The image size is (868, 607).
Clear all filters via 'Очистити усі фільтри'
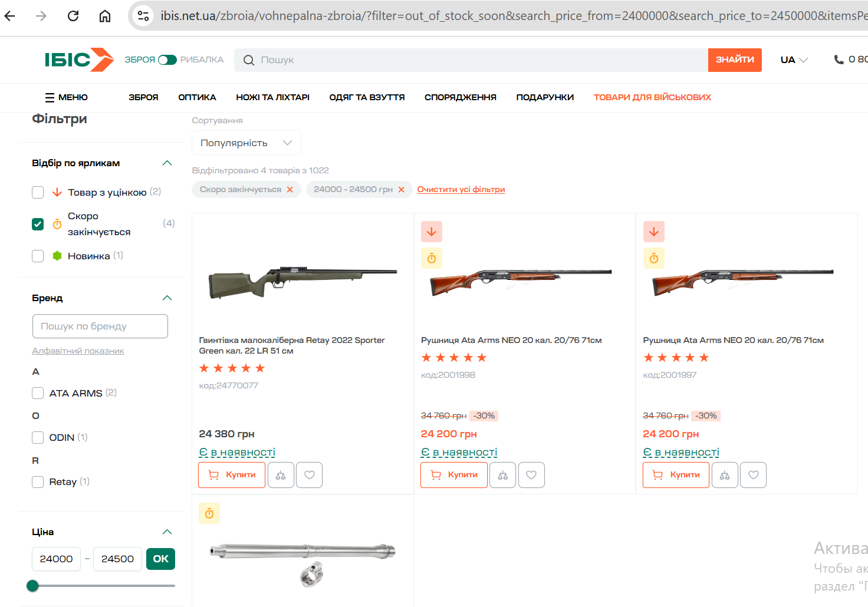point(461,189)
